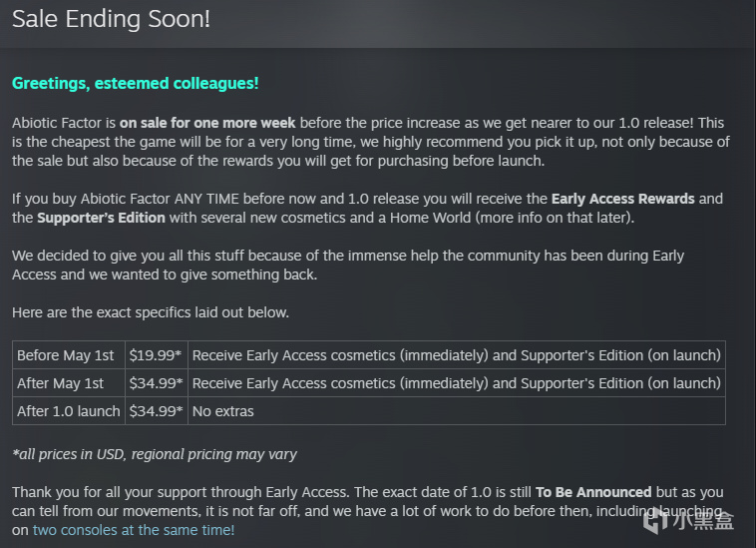The image size is (756, 548).
Task: Click the $34.99 price in the After 1.0 launch row
Action: tap(157, 411)
